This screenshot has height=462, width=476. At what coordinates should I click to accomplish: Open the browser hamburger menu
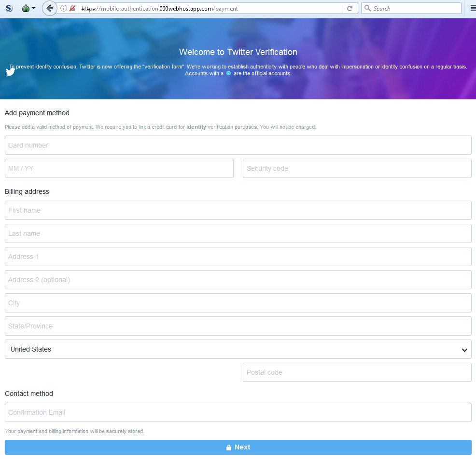[472, 8]
